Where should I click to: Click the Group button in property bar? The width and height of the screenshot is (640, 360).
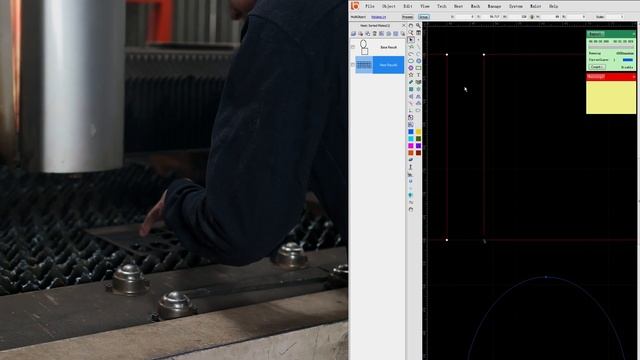coord(424,17)
